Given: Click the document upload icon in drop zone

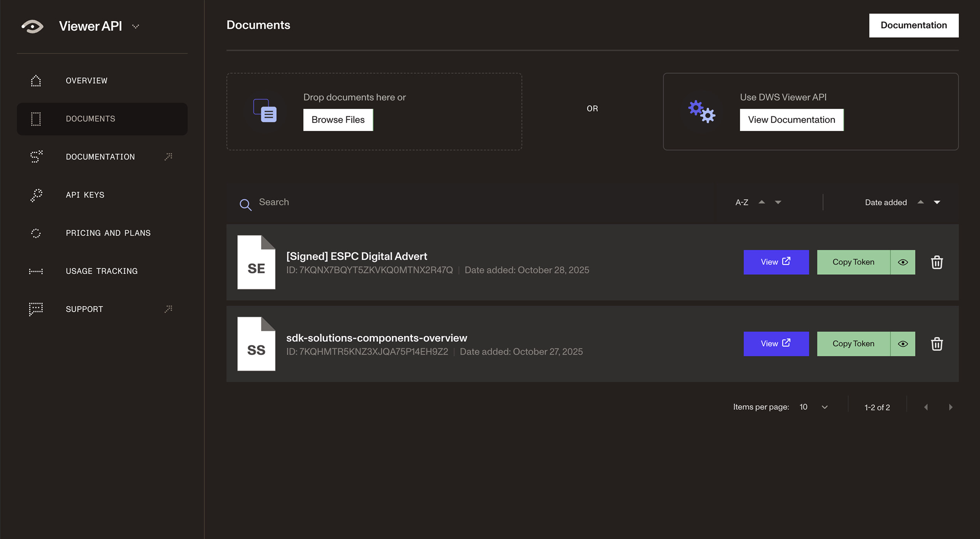Looking at the screenshot, I should pyautogui.click(x=265, y=111).
